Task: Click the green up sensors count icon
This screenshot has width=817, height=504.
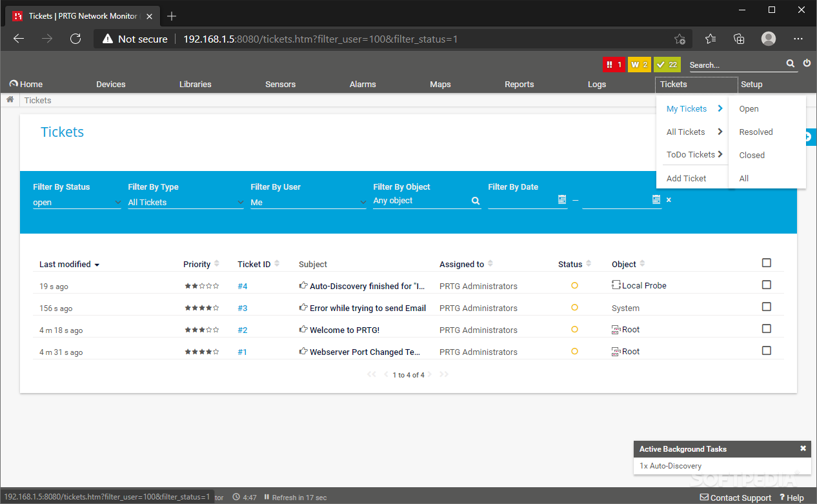Action: point(667,65)
